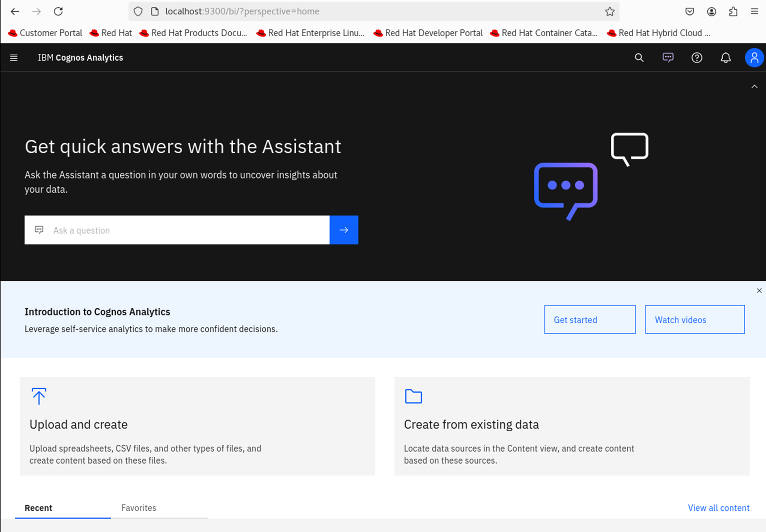Click the heading Get quick answers with the Assistant
766x532 pixels.
183,146
